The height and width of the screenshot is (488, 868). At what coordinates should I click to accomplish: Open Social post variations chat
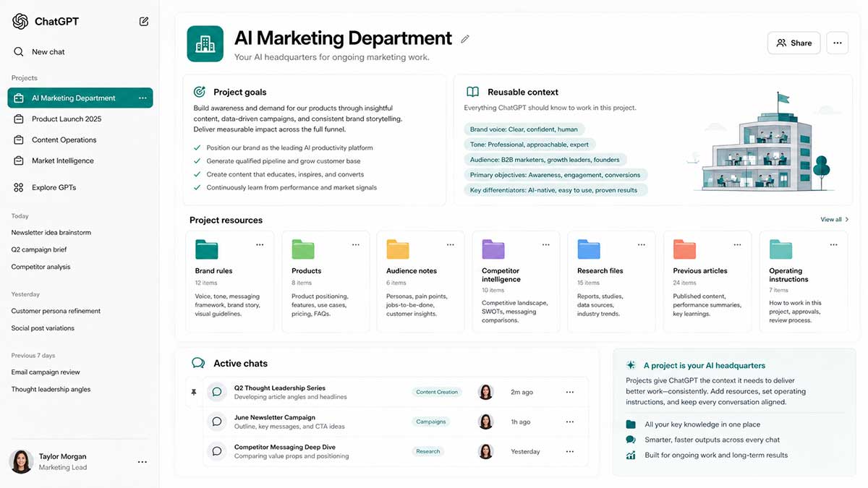pos(43,328)
